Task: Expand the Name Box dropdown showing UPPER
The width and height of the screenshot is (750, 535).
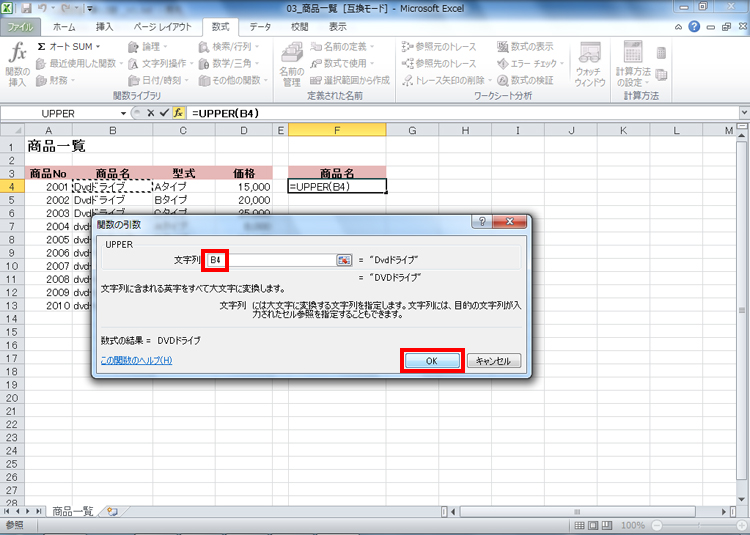Action: pos(123,114)
